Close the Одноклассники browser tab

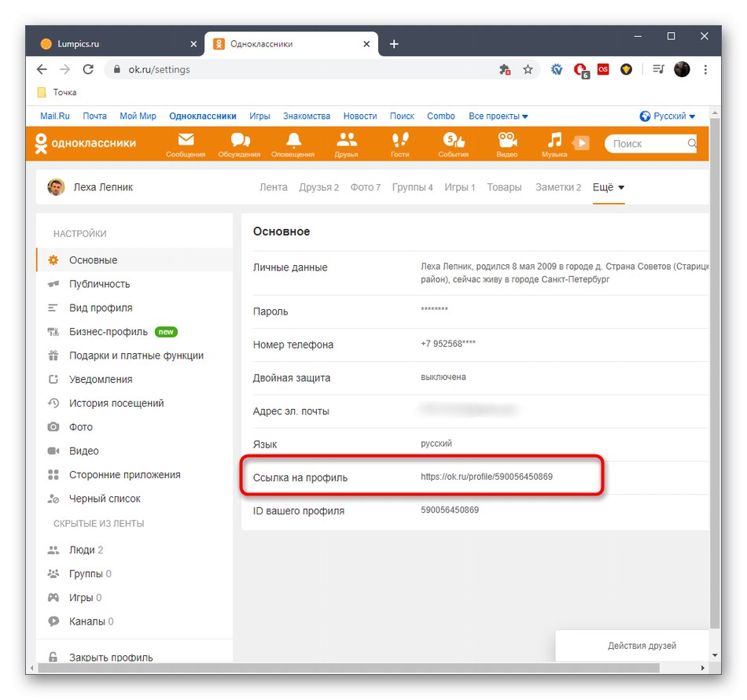[x=366, y=44]
